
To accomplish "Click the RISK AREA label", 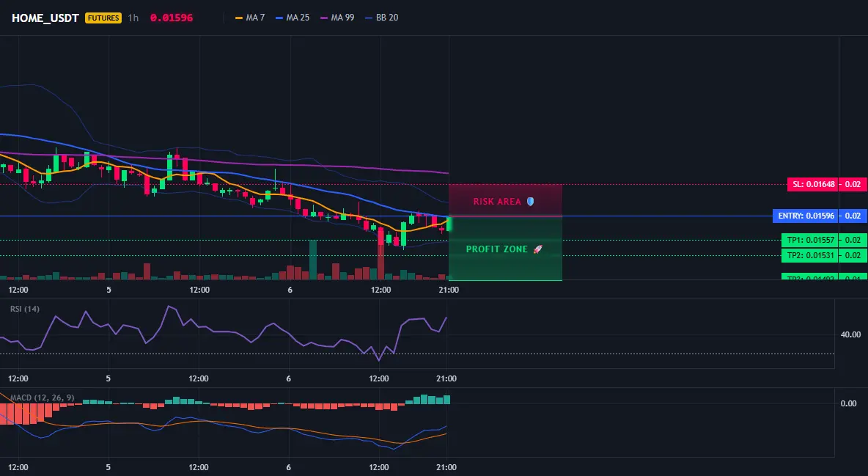I will (x=497, y=202).
